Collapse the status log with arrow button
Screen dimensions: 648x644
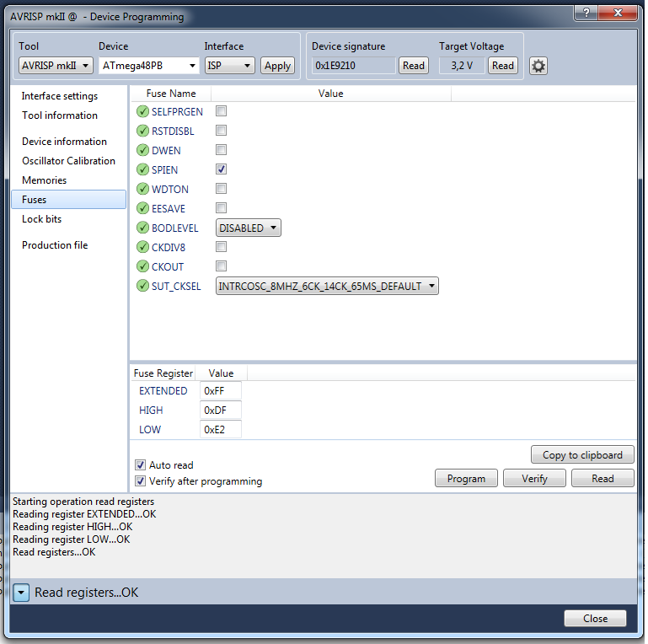pyautogui.click(x=21, y=593)
